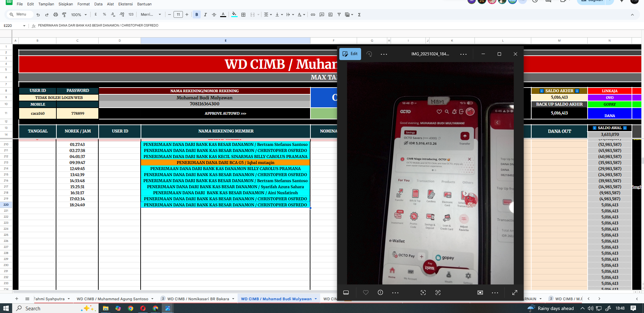Open the functions sigma menu

tap(359, 14)
